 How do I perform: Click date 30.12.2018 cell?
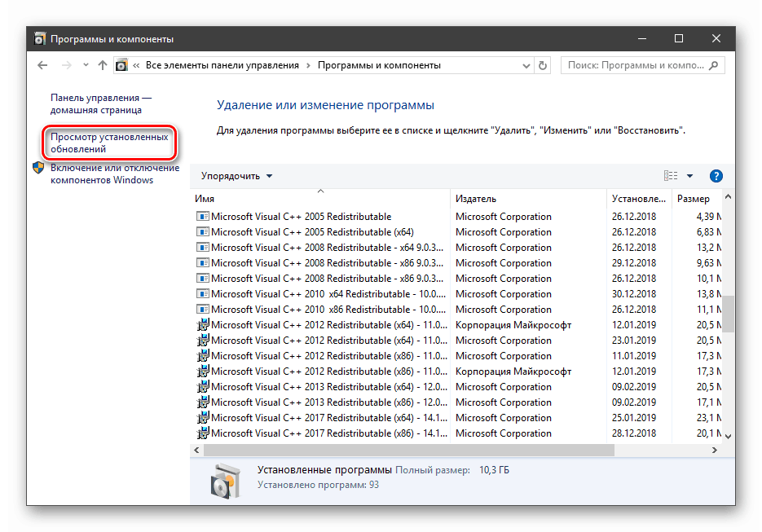coord(634,294)
